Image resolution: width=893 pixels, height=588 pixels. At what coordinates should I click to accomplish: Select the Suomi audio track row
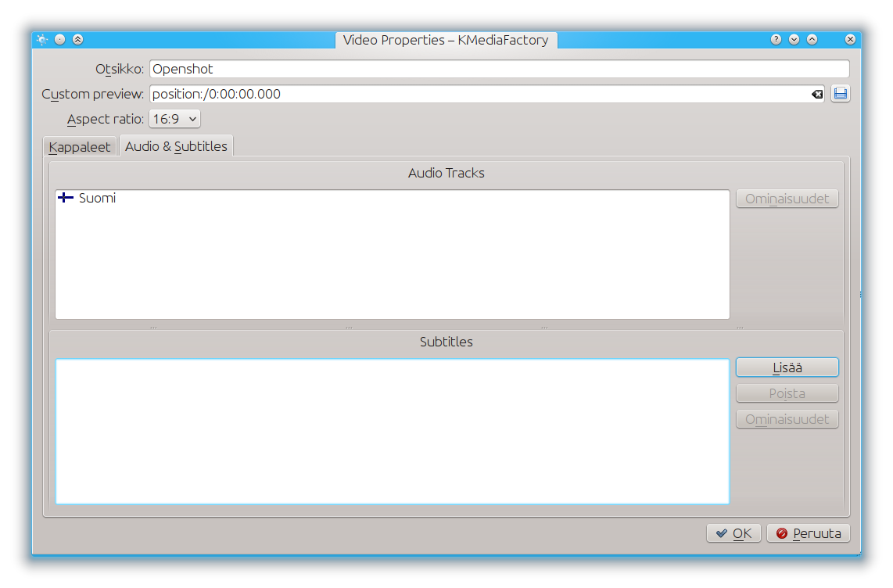click(393, 198)
